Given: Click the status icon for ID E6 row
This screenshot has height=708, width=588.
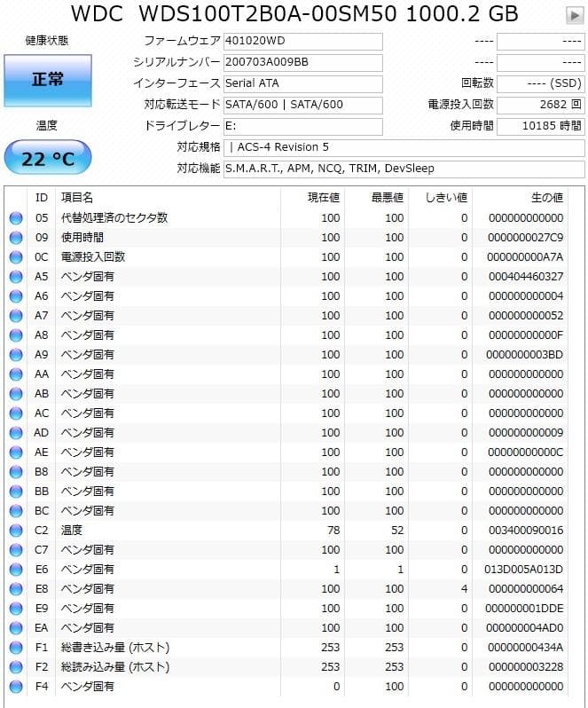Looking at the screenshot, I should click(16, 570).
